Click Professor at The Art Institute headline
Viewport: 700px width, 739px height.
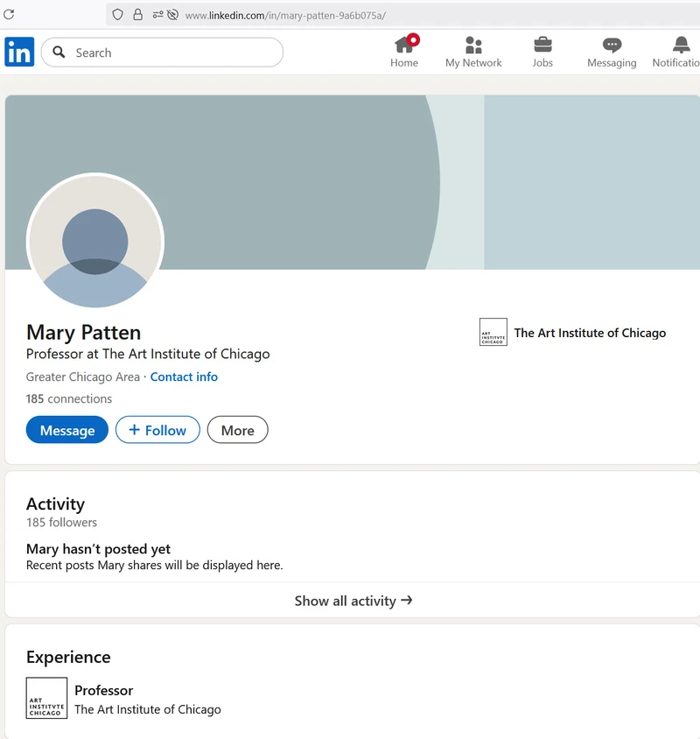point(148,354)
